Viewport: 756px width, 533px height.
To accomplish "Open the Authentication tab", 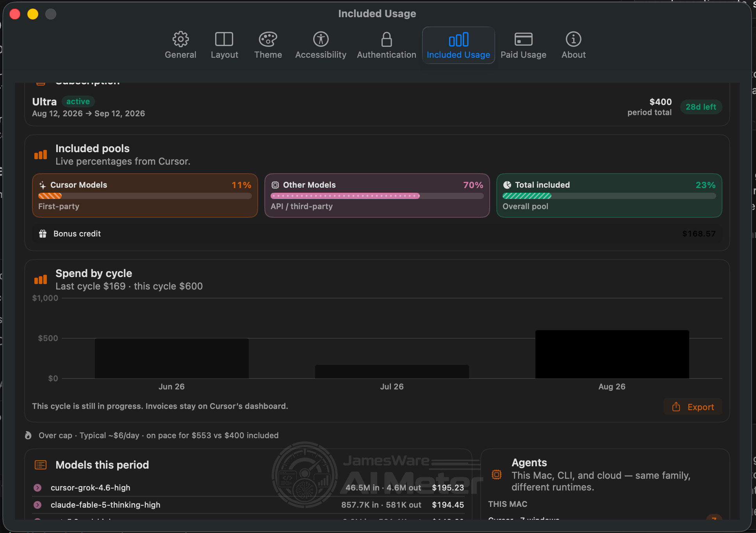I will [x=386, y=45].
